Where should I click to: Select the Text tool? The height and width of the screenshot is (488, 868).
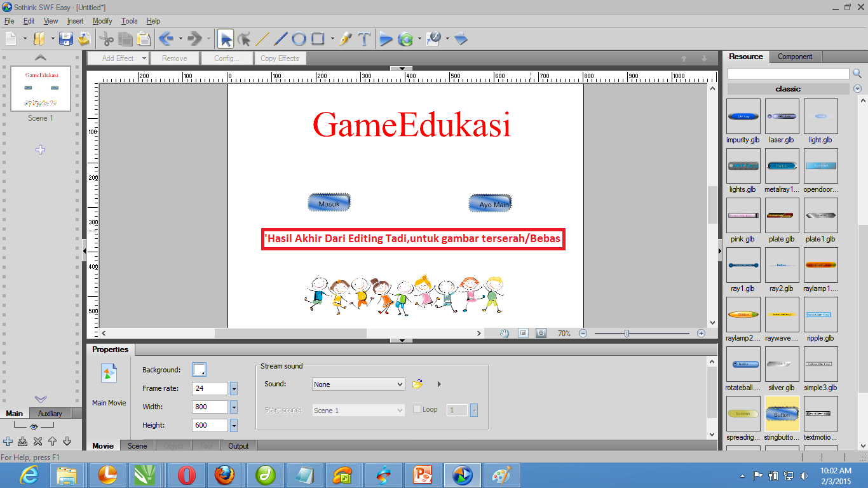pos(364,38)
